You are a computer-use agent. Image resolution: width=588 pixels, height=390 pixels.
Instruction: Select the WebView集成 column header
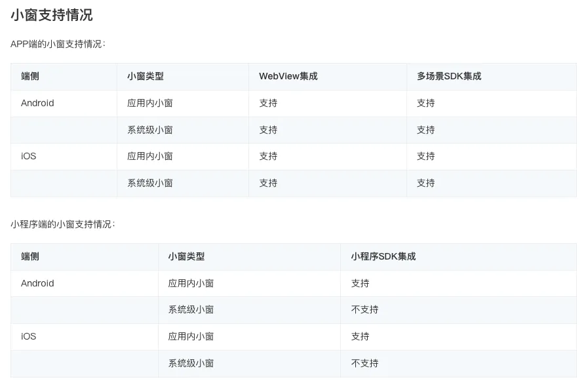[x=288, y=76]
